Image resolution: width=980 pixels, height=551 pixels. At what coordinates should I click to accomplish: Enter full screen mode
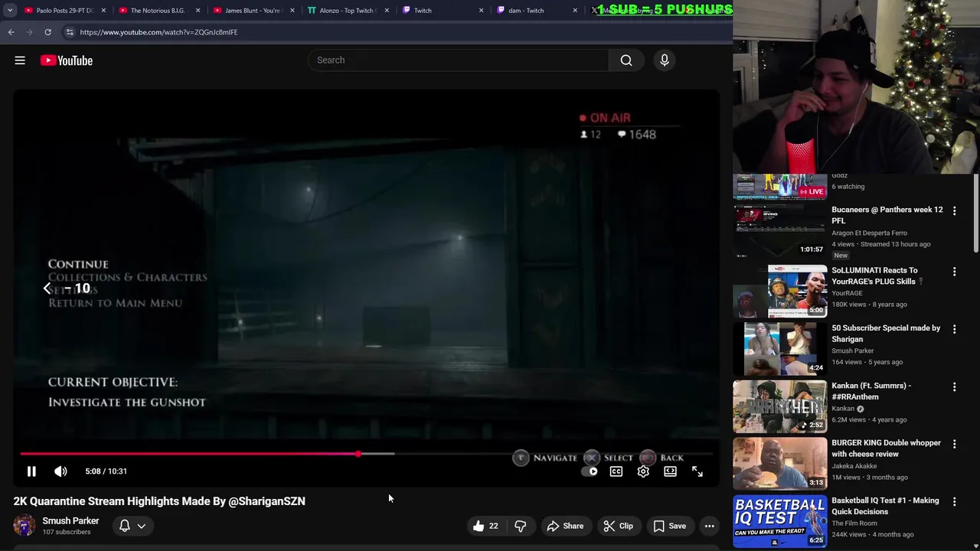pos(697,471)
